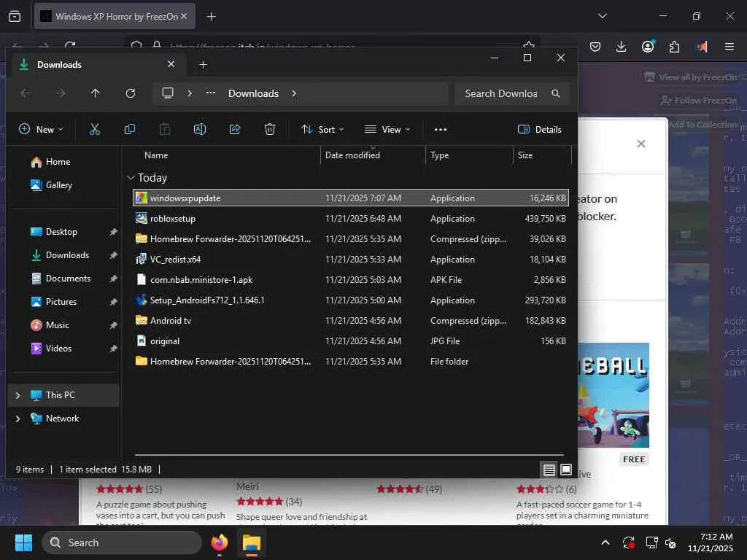Expand Network in navigation pane

(x=18, y=419)
